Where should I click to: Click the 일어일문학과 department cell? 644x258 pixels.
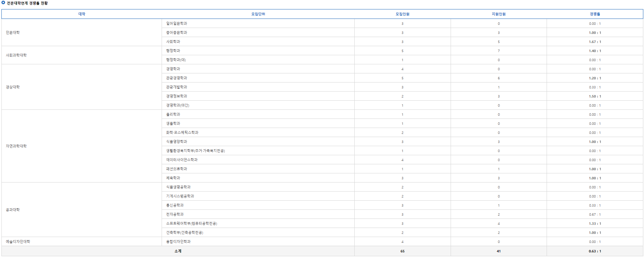(x=258, y=23)
